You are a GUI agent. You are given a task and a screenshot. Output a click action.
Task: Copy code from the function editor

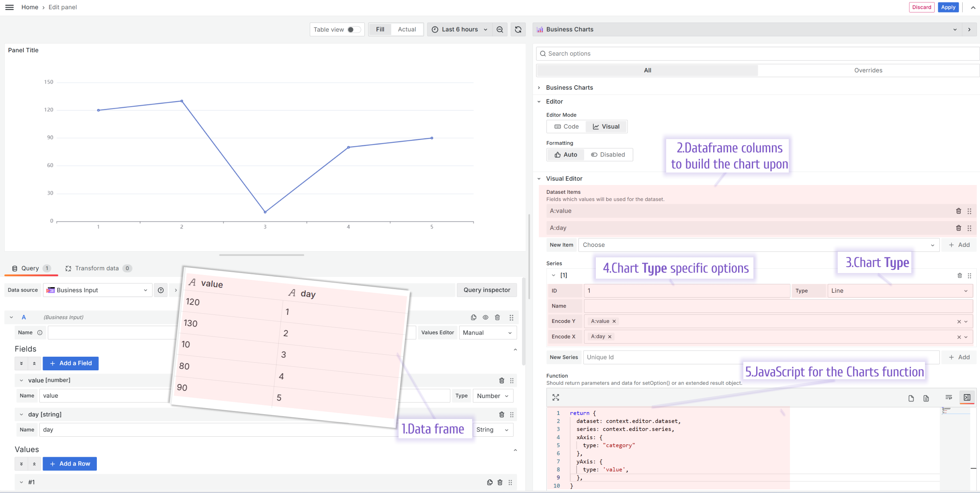click(910, 398)
